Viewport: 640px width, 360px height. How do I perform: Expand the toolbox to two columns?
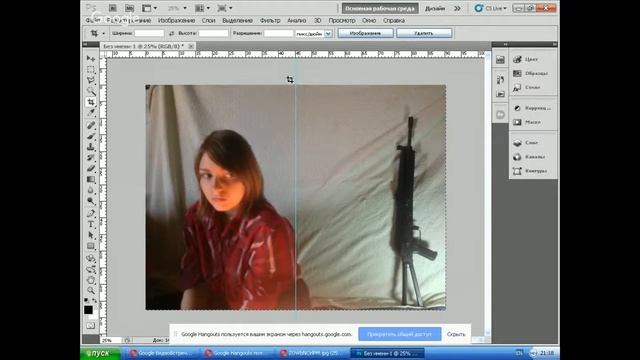point(85,44)
